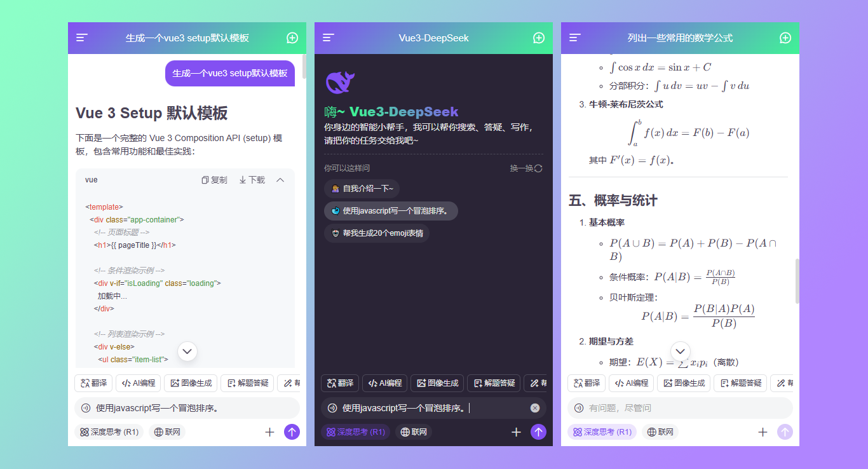Jump to bottom with arrow in left panel

click(187, 351)
